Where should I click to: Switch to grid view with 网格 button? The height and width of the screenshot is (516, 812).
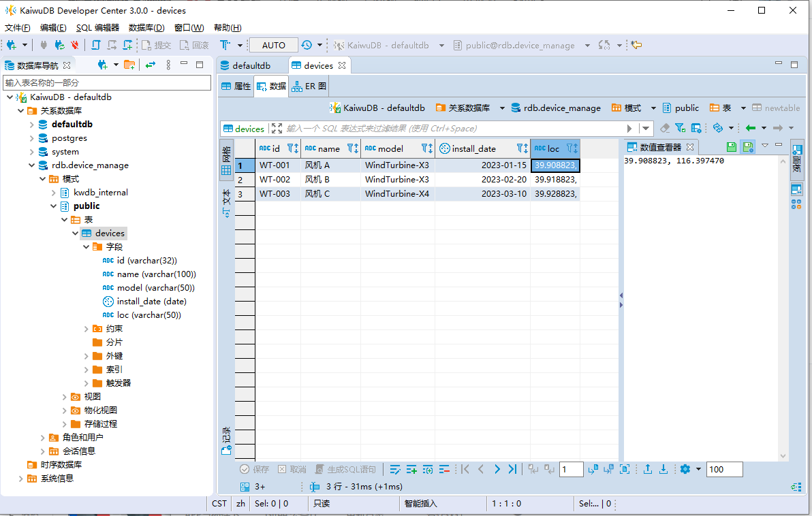[226, 161]
